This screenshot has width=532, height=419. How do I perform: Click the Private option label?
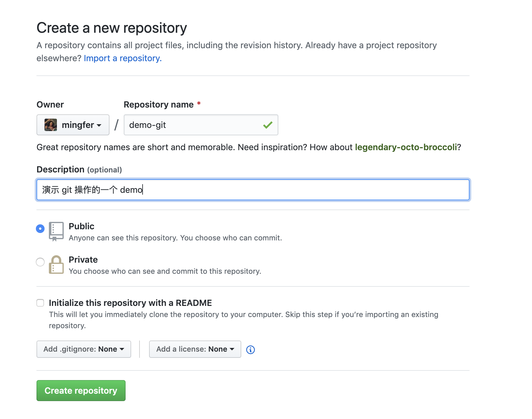click(x=83, y=260)
